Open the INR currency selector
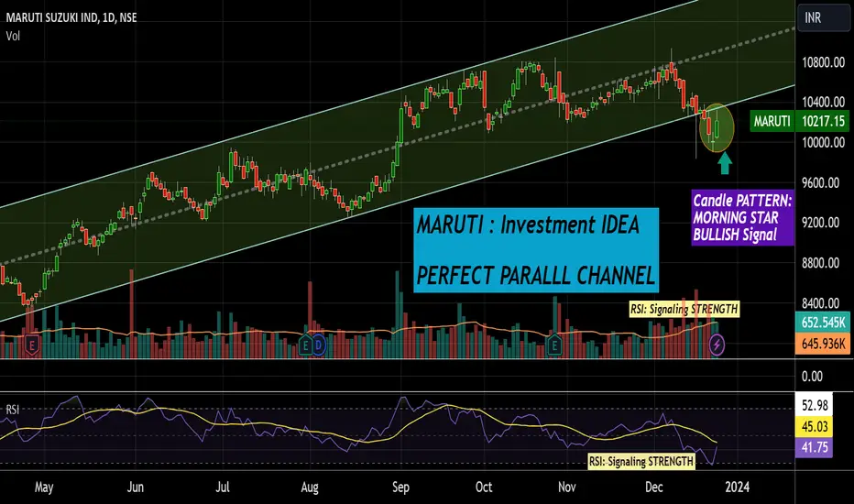 [x=823, y=17]
